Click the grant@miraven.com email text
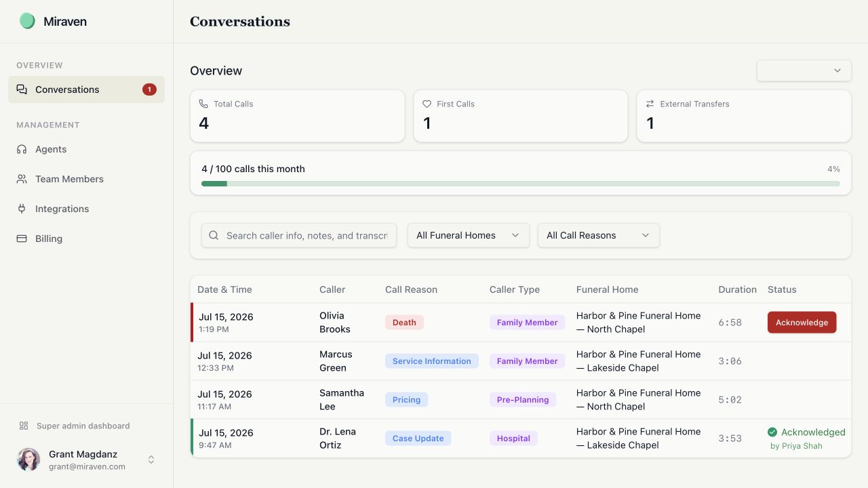The width and height of the screenshot is (868, 488). (x=87, y=466)
